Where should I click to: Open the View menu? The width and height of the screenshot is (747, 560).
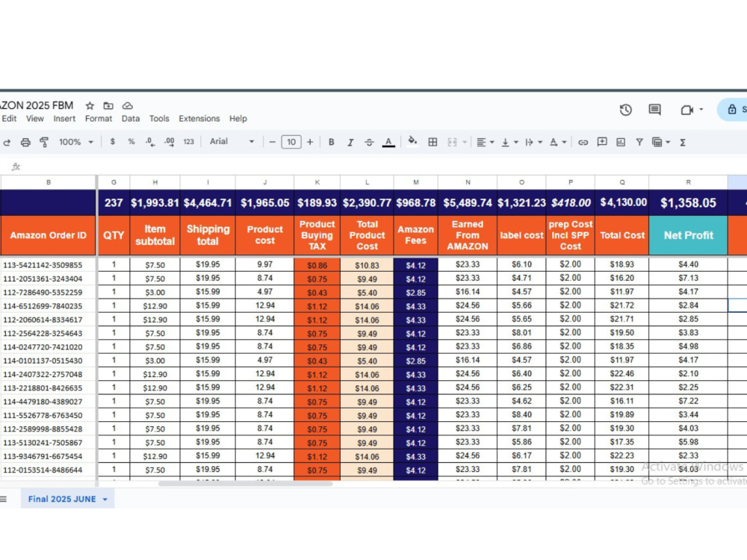[35, 119]
